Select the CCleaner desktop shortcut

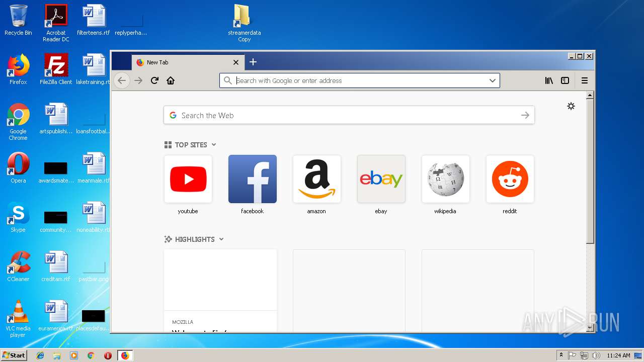click(x=18, y=266)
